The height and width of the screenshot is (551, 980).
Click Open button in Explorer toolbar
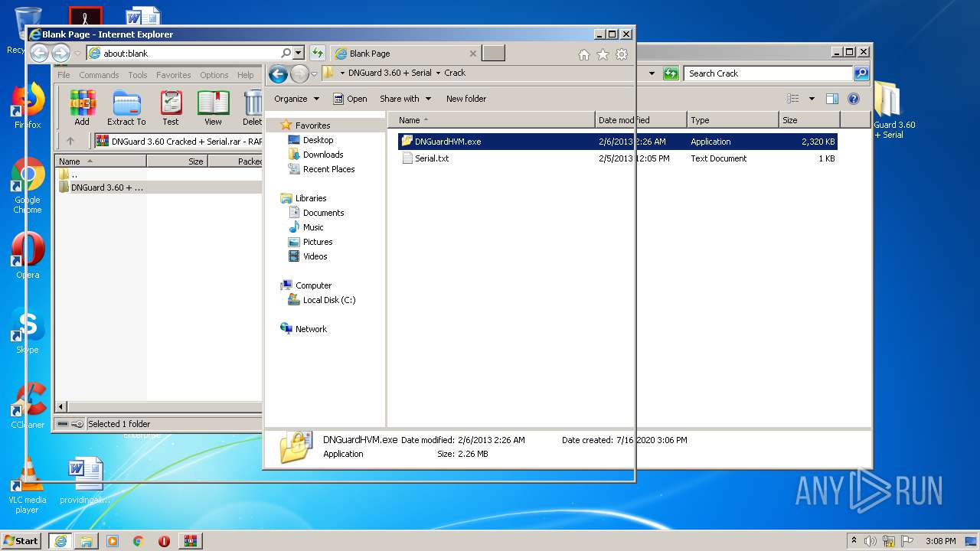350,99
